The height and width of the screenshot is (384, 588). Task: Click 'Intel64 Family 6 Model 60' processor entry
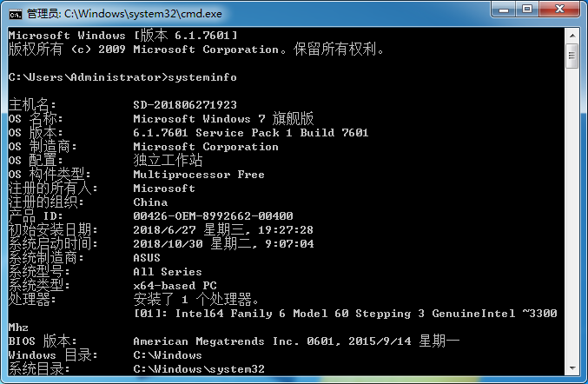click(x=261, y=314)
